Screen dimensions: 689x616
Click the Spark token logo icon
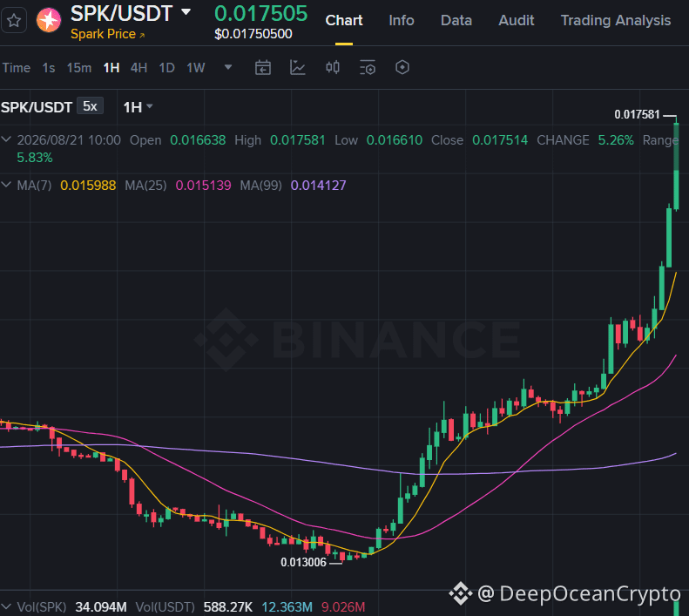point(48,20)
